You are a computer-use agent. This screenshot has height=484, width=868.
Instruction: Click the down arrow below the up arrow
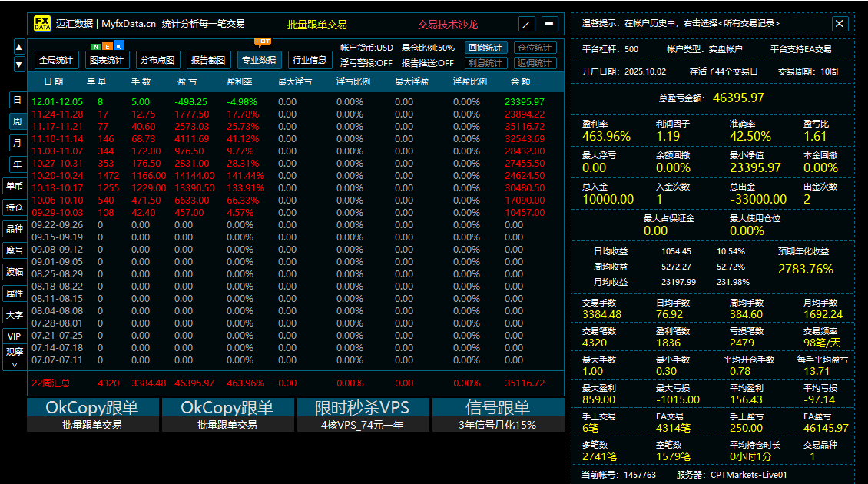pyautogui.click(x=18, y=65)
